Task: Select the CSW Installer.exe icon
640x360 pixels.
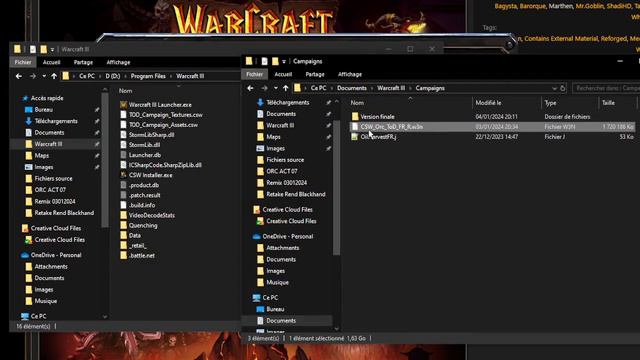Action: (x=123, y=175)
